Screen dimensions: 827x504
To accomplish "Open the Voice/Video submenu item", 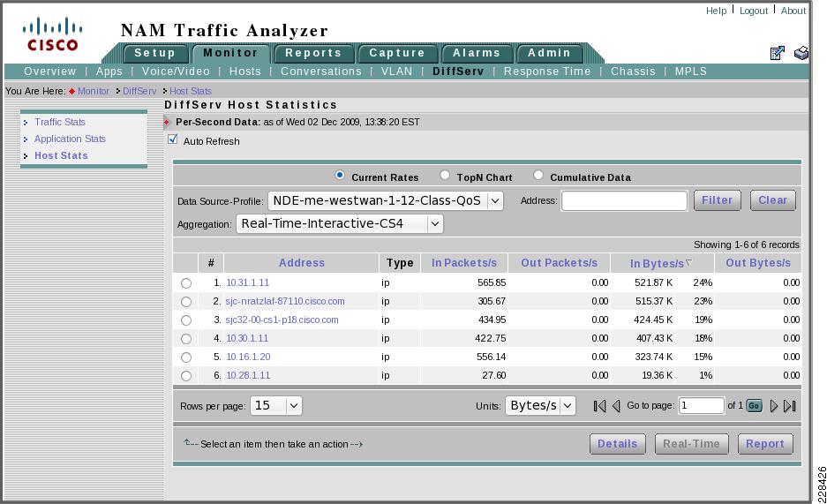I will (x=176, y=71).
